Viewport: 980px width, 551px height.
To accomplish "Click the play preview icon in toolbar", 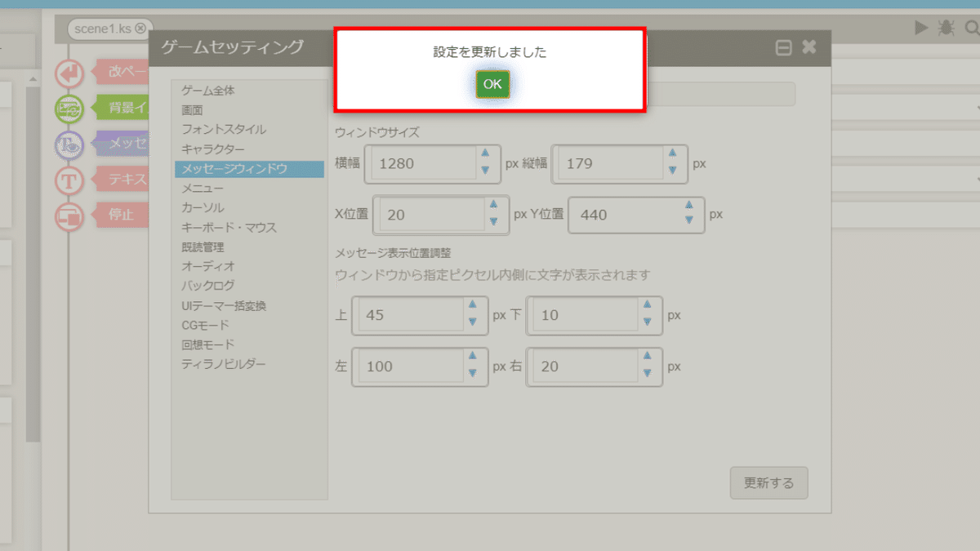I will tap(921, 29).
